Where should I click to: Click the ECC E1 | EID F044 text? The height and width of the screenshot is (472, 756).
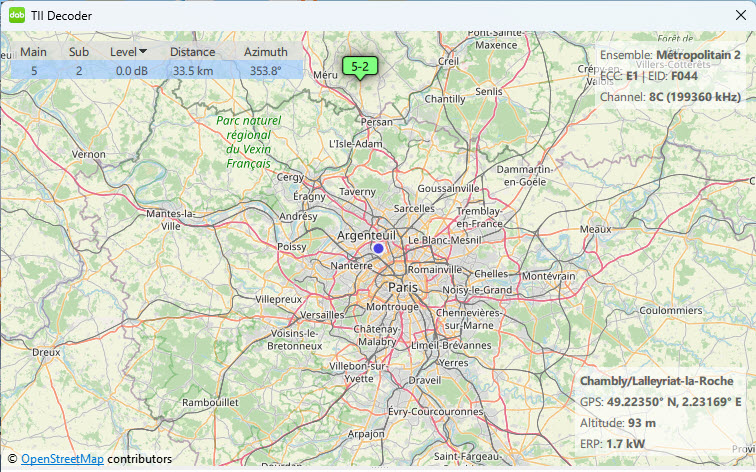point(648,76)
